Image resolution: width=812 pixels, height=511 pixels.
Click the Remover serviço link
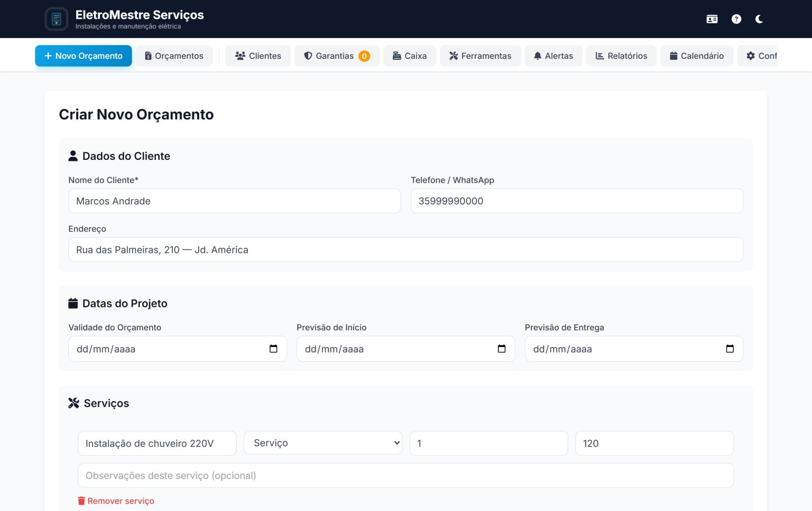coord(116,501)
